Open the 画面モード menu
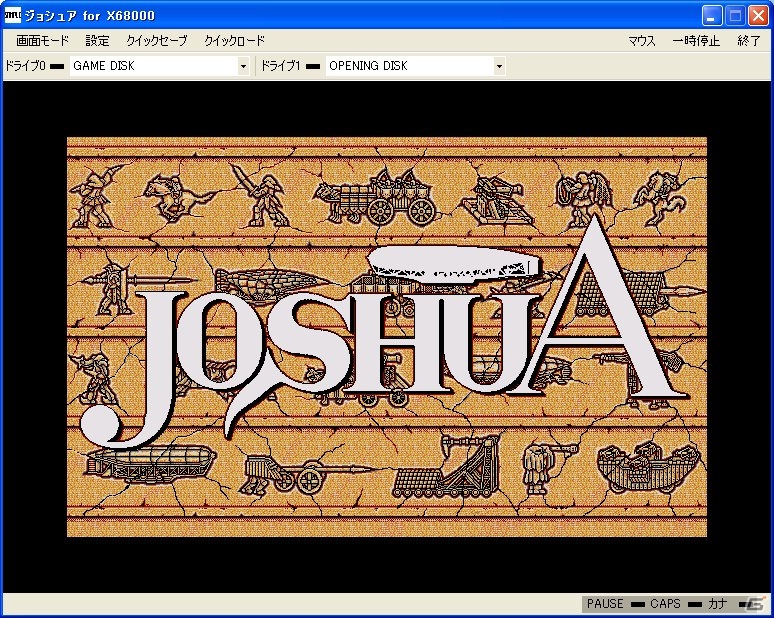 pos(42,40)
